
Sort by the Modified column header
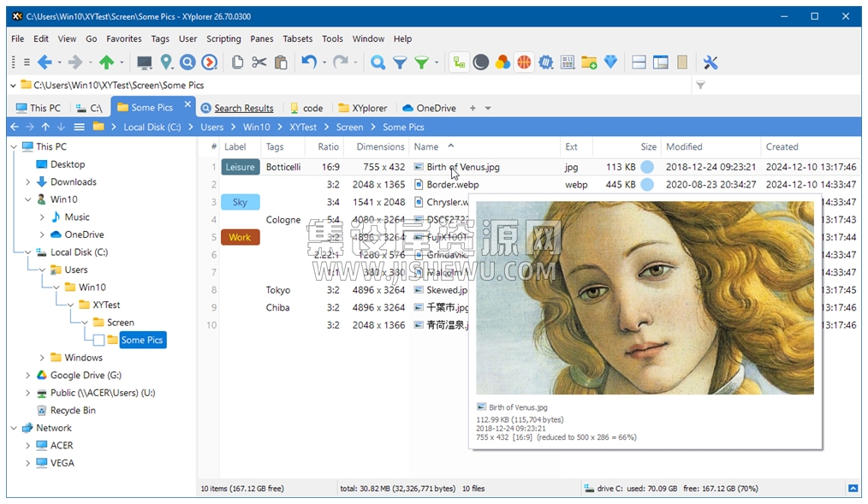coord(684,146)
